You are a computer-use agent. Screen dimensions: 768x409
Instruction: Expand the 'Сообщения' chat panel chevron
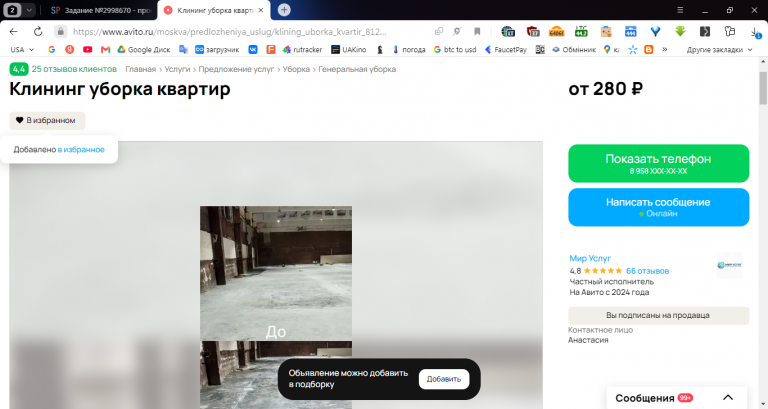click(728, 398)
